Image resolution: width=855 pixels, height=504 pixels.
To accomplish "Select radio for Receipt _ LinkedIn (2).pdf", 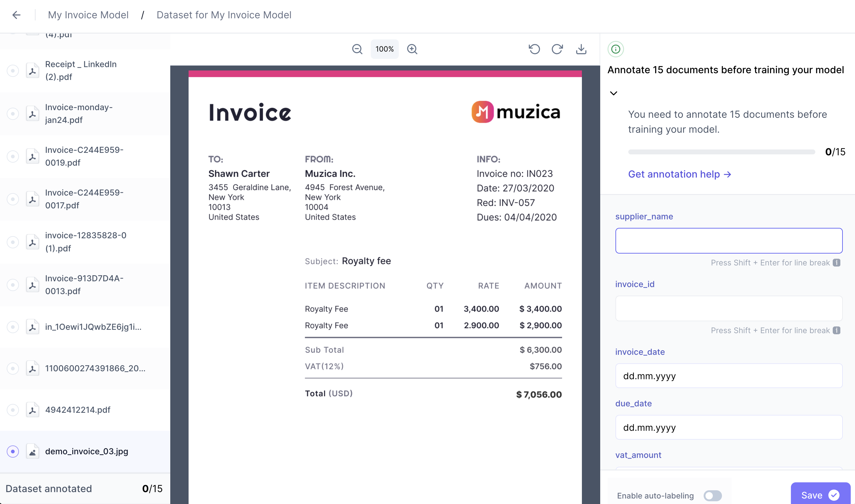I will click(13, 71).
